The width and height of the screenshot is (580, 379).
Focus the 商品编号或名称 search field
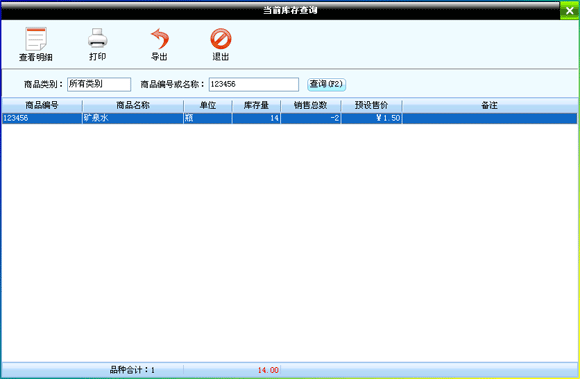(x=254, y=84)
